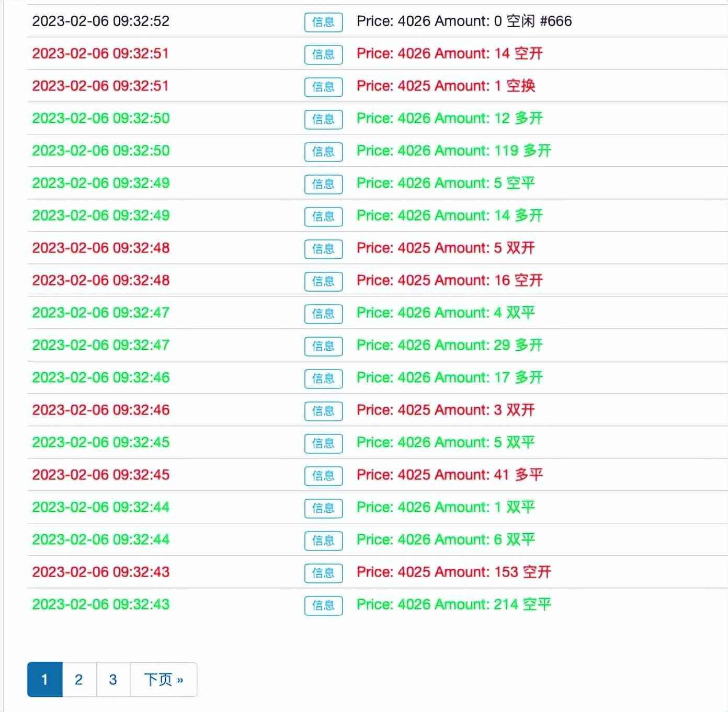Click the log text ending in 空闲 #666
This screenshot has width=728, height=712.
coord(464,21)
